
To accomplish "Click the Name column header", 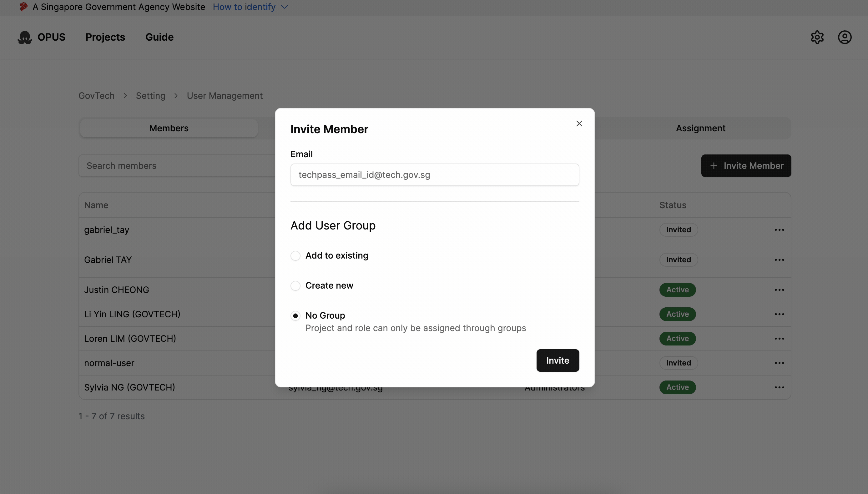I will tap(96, 205).
